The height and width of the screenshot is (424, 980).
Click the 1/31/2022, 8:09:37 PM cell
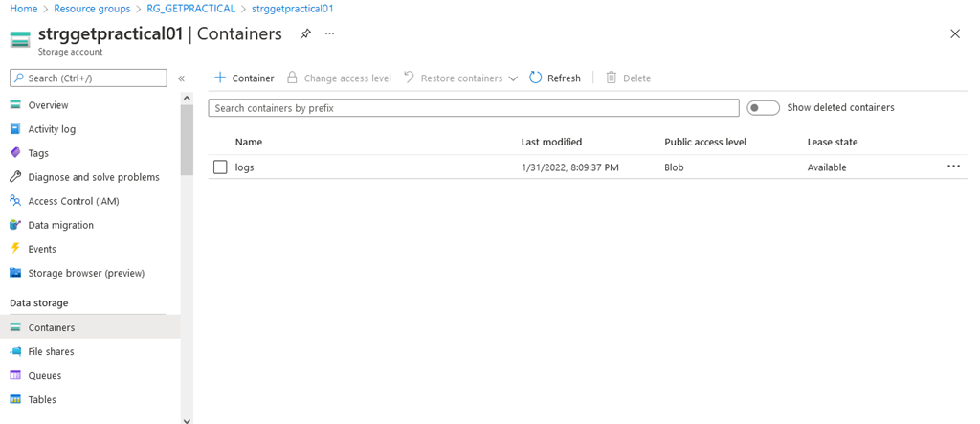click(x=570, y=167)
